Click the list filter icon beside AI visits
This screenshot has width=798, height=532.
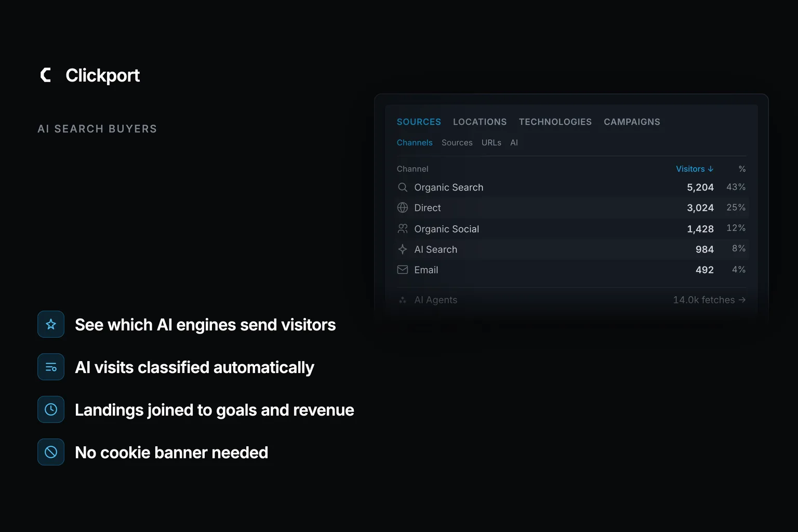tap(51, 367)
